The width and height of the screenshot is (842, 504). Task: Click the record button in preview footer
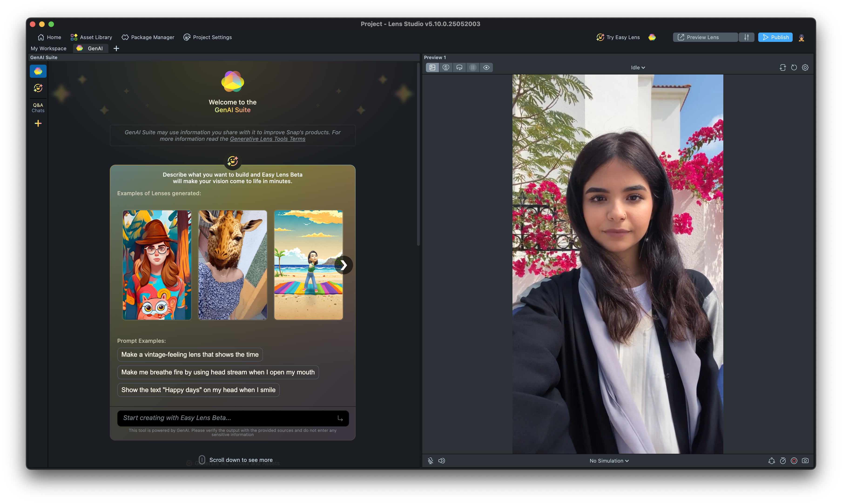tap(794, 461)
